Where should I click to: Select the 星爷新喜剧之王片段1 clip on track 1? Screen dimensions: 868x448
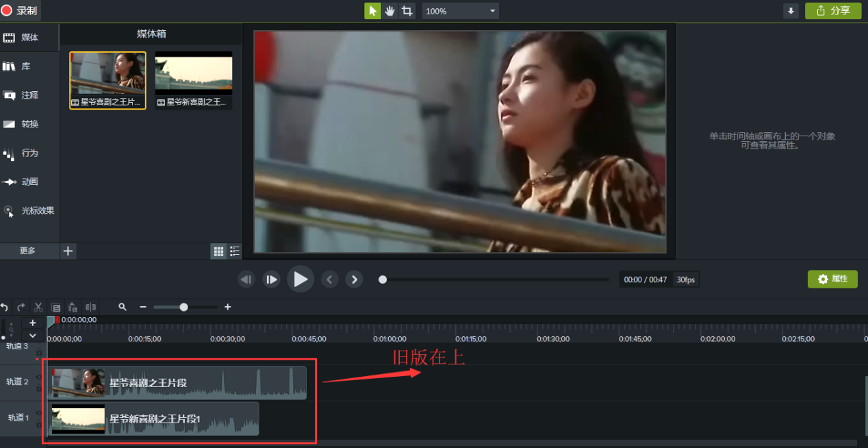(x=154, y=419)
